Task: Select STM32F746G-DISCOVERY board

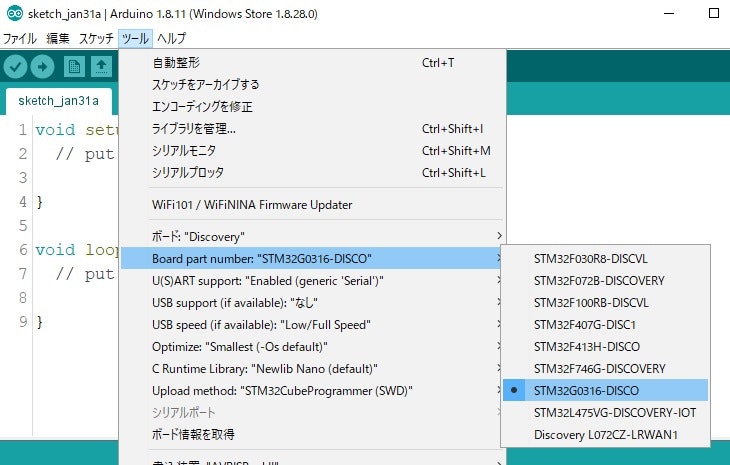Action: tap(605, 369)
